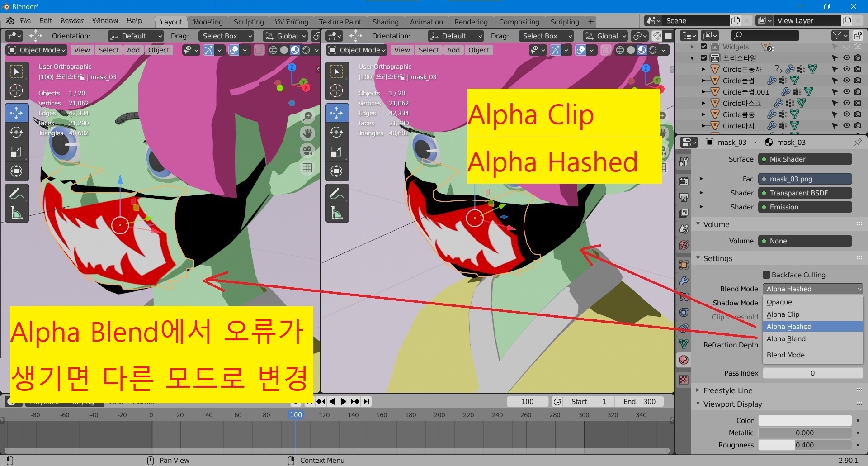Toggle the Widgets collection checkbox
Viewport: 868px width, 466px height.
(x=703, y=47)
